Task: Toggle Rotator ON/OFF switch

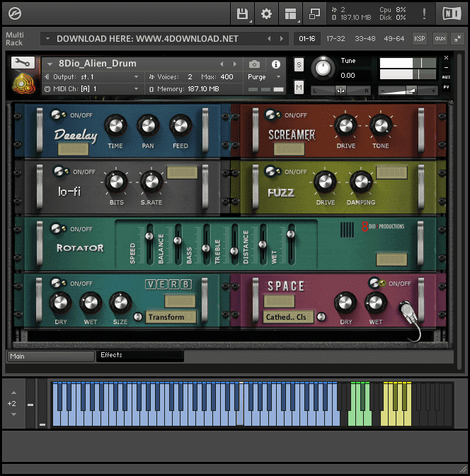Action: coord(58,228)
